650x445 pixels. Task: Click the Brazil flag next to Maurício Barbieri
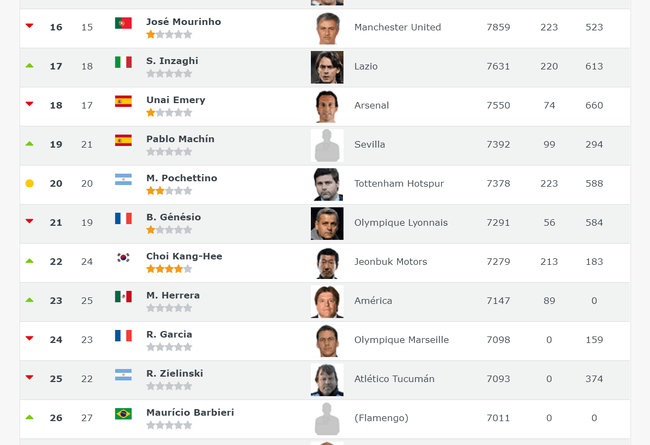point(123,414)
